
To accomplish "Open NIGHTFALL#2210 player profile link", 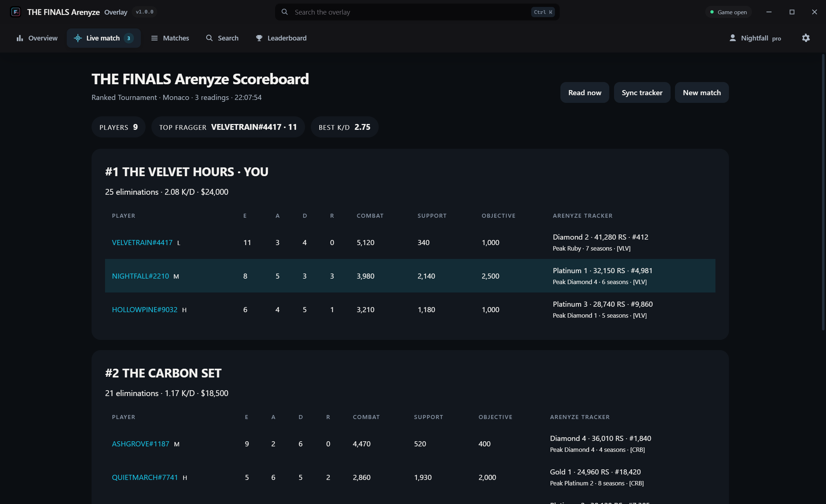I will [140, 276].
